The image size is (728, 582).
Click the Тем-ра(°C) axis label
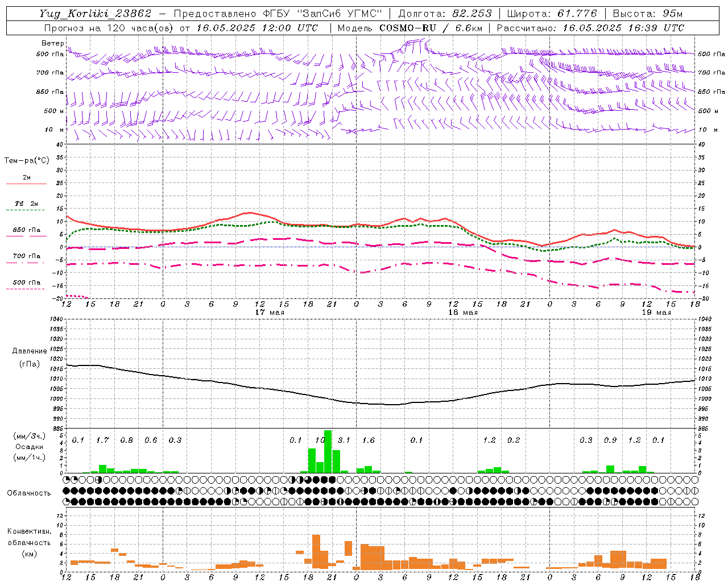pyautogui.click(x=27, y=161)
